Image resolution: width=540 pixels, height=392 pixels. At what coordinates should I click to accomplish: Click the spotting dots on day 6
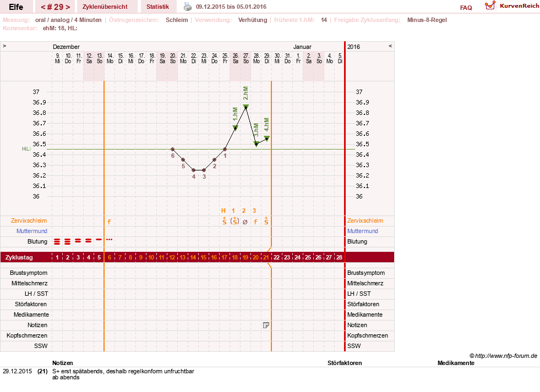pos(109,239)
